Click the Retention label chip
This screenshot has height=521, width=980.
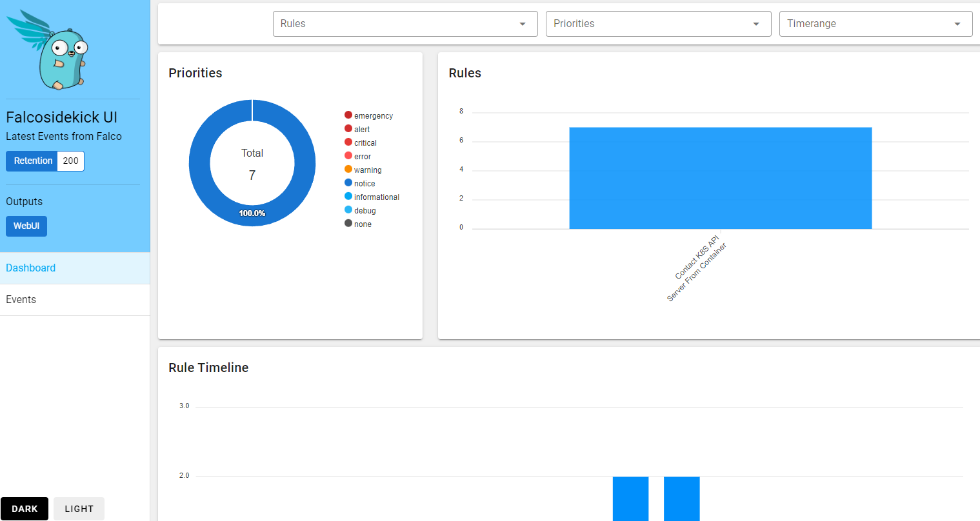[32, 161]
